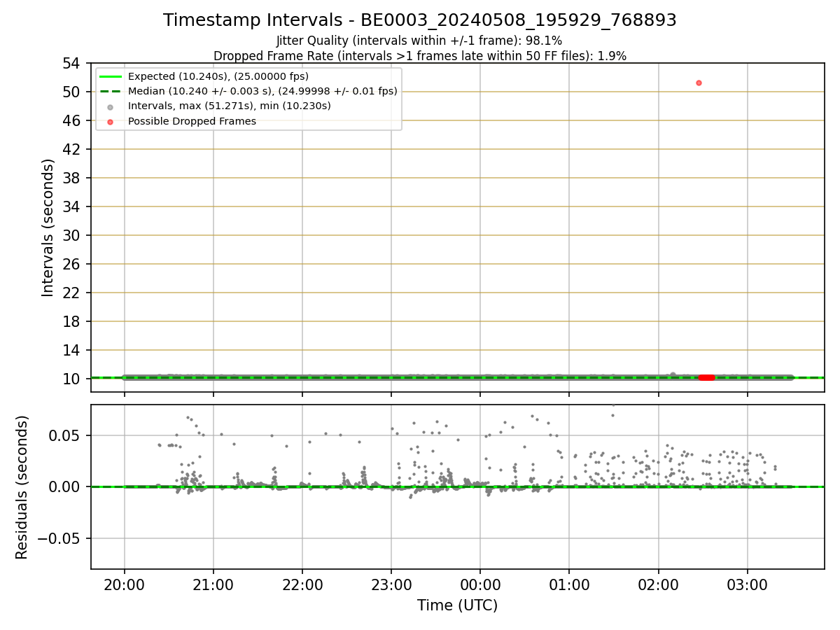Image resolution: width=840 pixels, height=630 pixels.
Task: Click the 42 tick label on intervals axis
Action: click(73, 149)
